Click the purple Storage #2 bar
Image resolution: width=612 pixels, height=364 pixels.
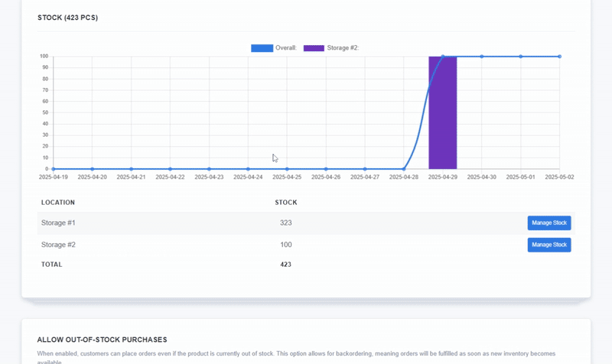[x=443, y=112]
